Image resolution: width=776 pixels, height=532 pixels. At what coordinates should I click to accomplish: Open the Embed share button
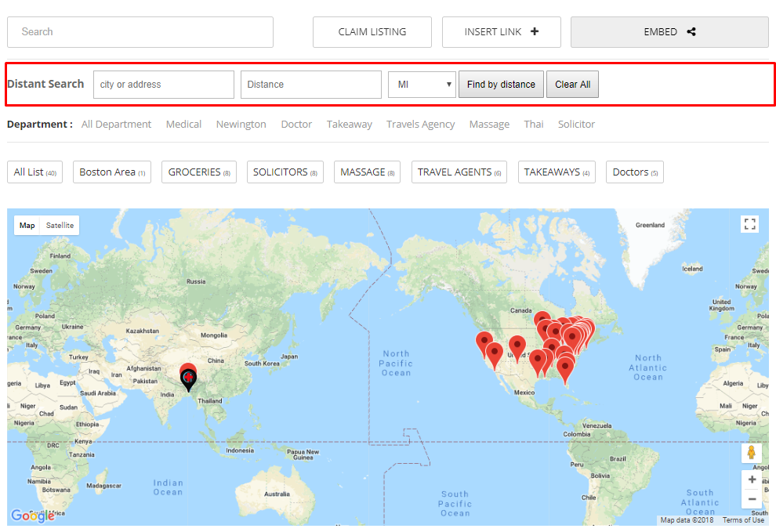(669, 32)
